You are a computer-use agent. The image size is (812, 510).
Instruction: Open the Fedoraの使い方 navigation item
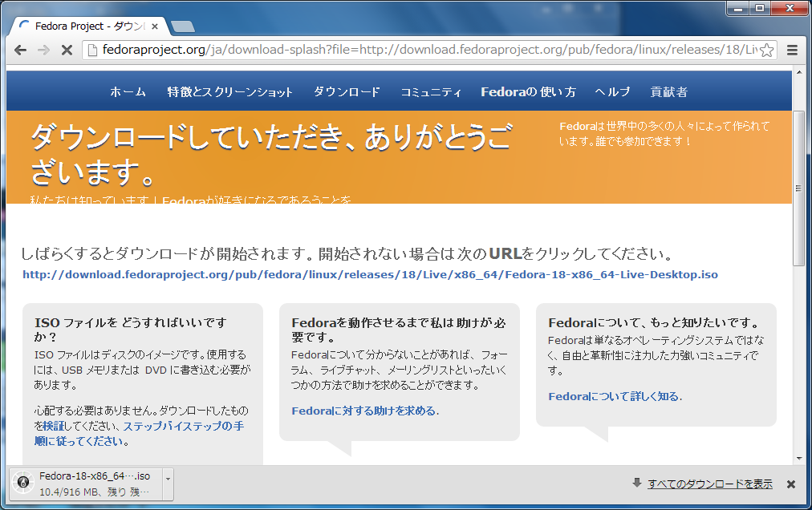528,92
